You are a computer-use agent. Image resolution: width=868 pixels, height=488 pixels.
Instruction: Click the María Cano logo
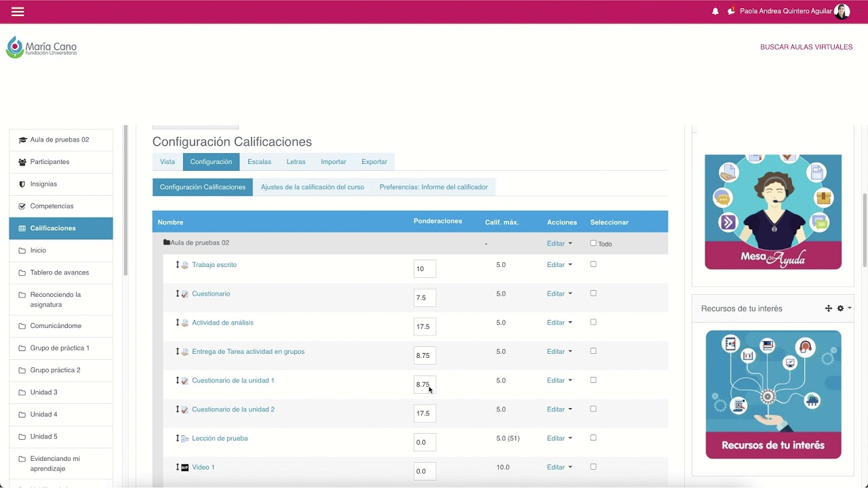tap(41, 47)
